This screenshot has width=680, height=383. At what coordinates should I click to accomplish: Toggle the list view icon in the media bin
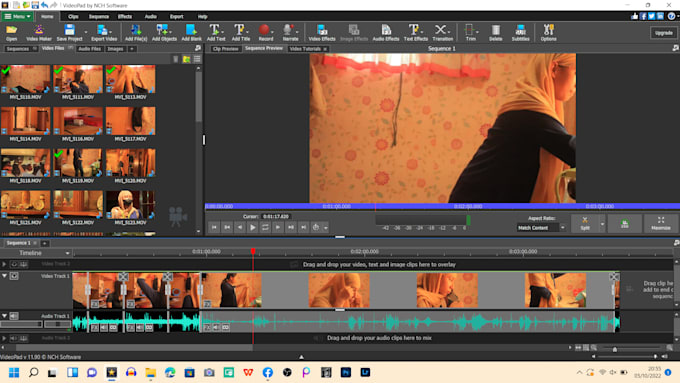pyautogui.click(x=197, y=59)
